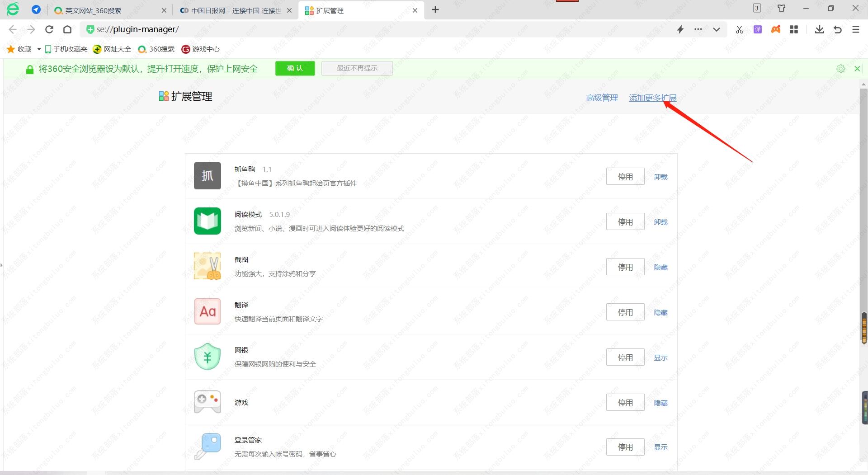This screenshot has height=475, width=868.
Task: Click the home page button
Action: [67, 30]
